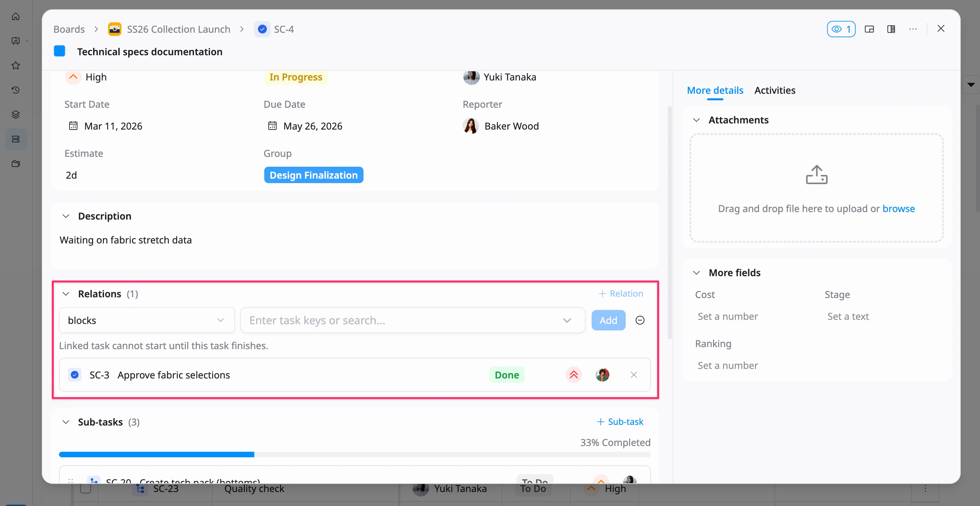
Task: Click the SC-4 task type icon
Action: 262,29
